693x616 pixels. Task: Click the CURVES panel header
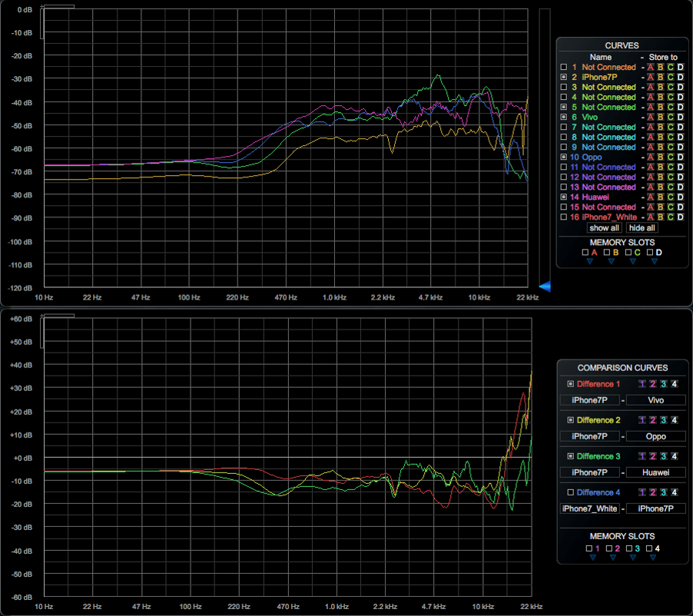click(x=622, y=45)
